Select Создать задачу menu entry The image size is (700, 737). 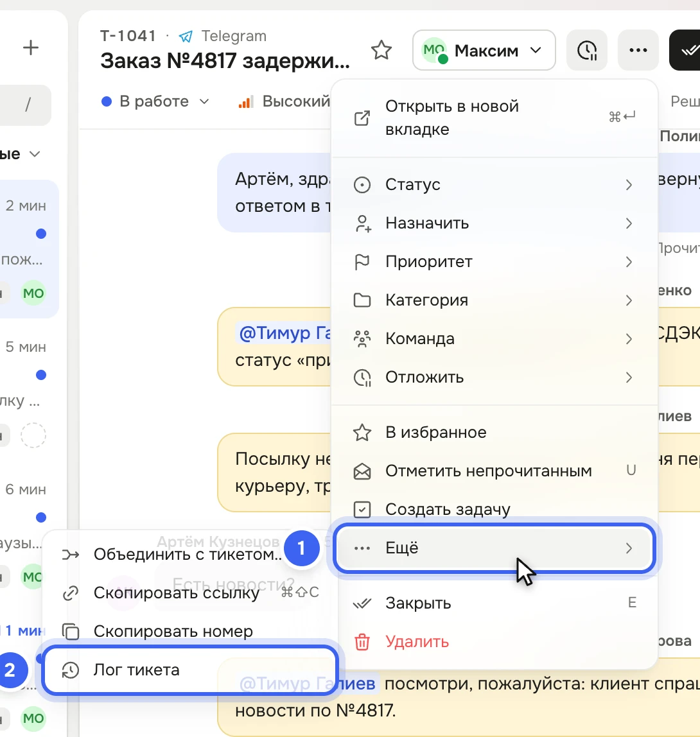[x=494, y=510]
